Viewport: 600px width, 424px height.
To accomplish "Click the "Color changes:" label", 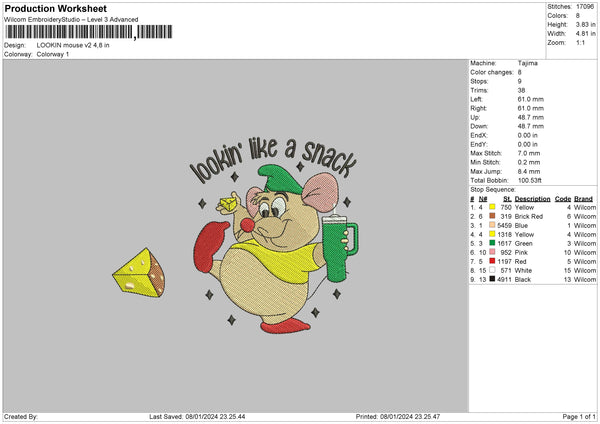I will point(492,72).
